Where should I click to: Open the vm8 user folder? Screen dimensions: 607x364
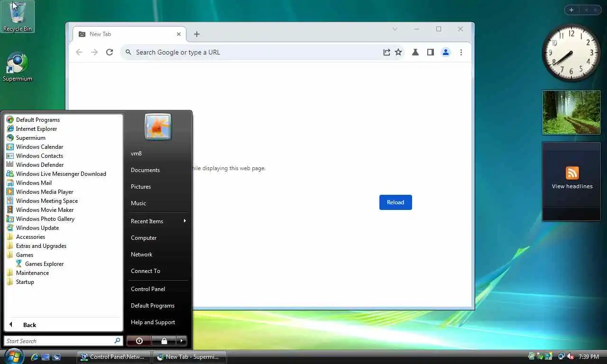pos(136,154)
